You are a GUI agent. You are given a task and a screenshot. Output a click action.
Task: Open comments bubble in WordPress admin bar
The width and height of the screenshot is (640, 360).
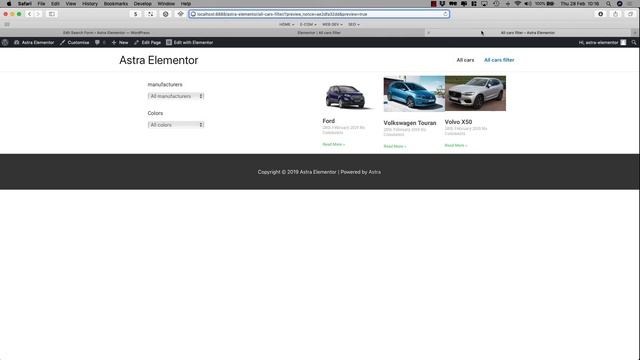click(x=100, y=42)
